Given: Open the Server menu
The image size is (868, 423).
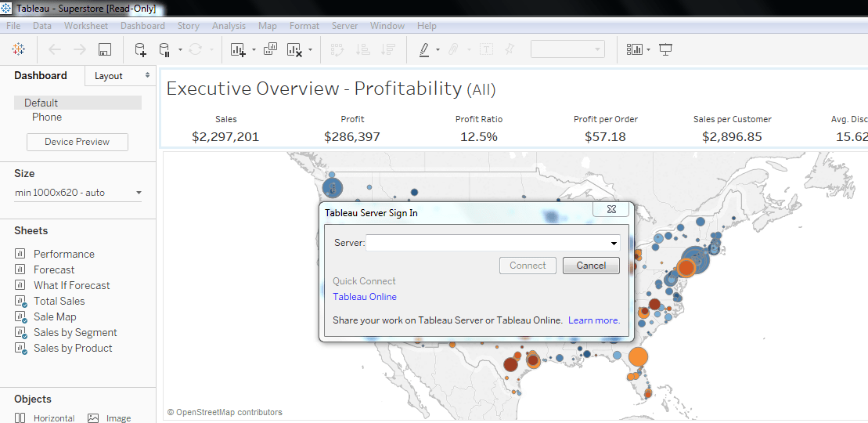Looking at the screenshot, I should coord(345,26).
